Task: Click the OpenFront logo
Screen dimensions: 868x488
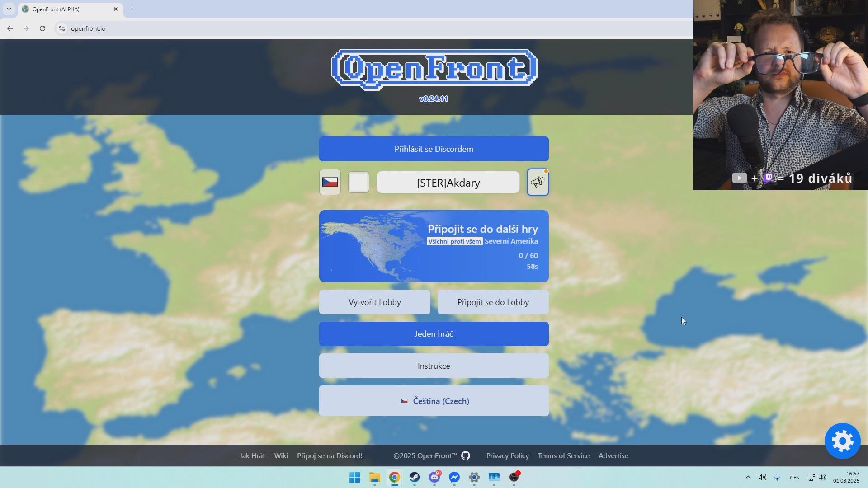Action: coord(434,70)
